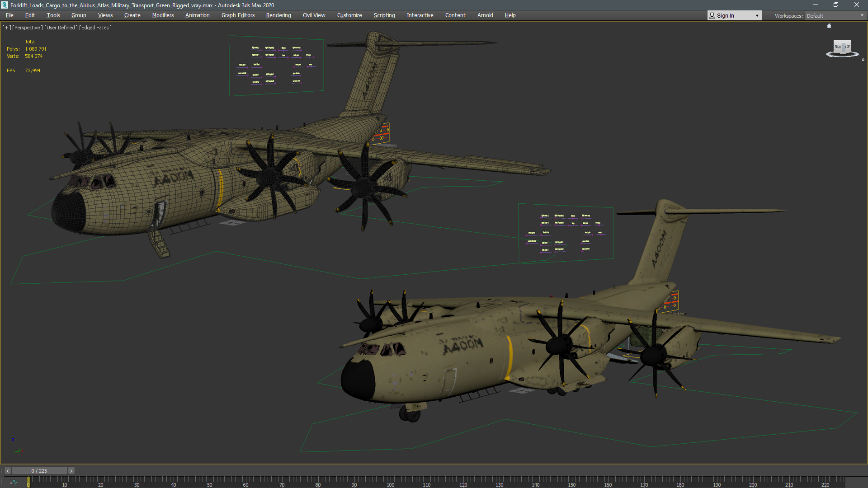The width and height of the screenshot is (868, 488).
Task: Open the Create menu
Action: click(x=132, y=15)
